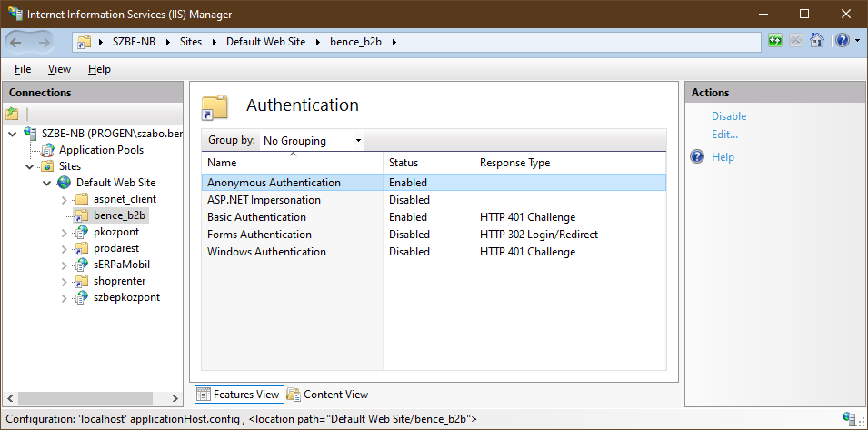Click the create new connection icon

[x=12, y=114]
